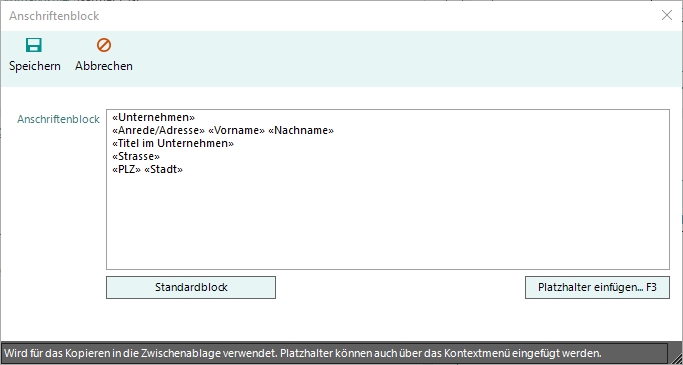The width and height of the screenshot is (683, 365).
Task: Close the Anschriftenblock dialog
Action: pos(666,16)
